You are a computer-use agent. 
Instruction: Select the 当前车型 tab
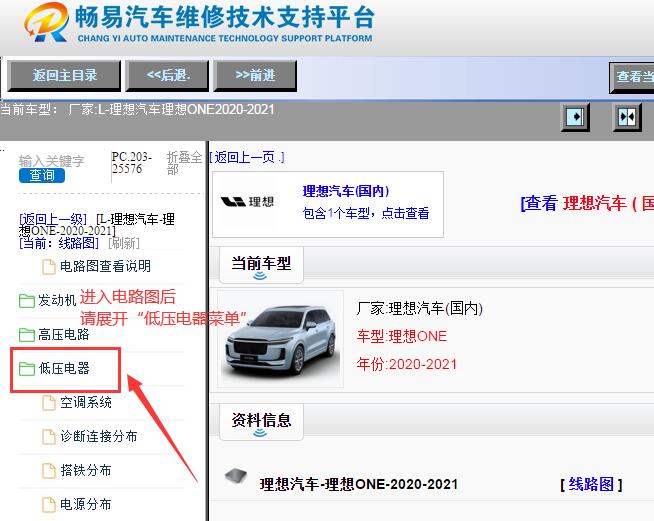tap(261, 264)
